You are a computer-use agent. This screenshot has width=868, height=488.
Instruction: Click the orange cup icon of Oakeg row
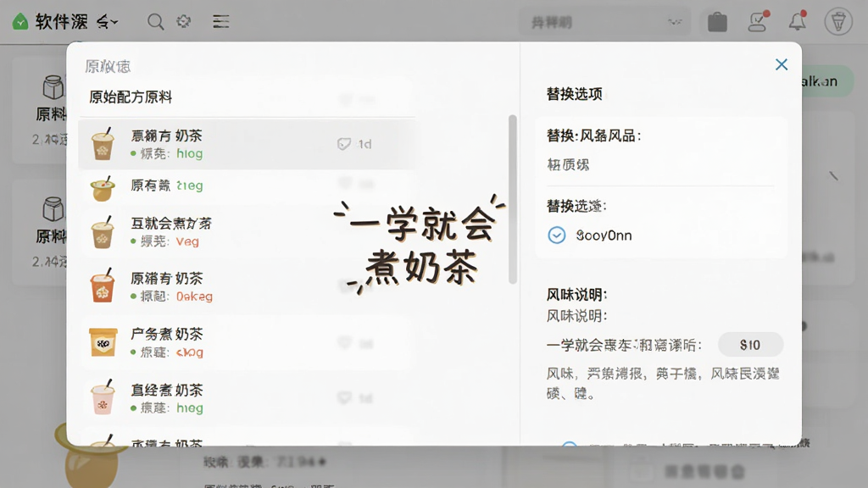coord(103,286)
